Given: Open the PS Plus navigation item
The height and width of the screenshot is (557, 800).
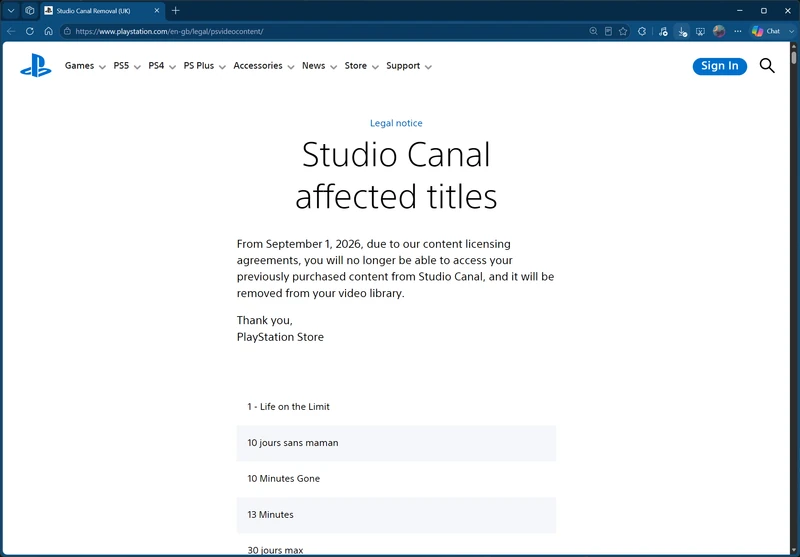Looking at the screenshot, I should pyautogui.click(x=198, y=66).
